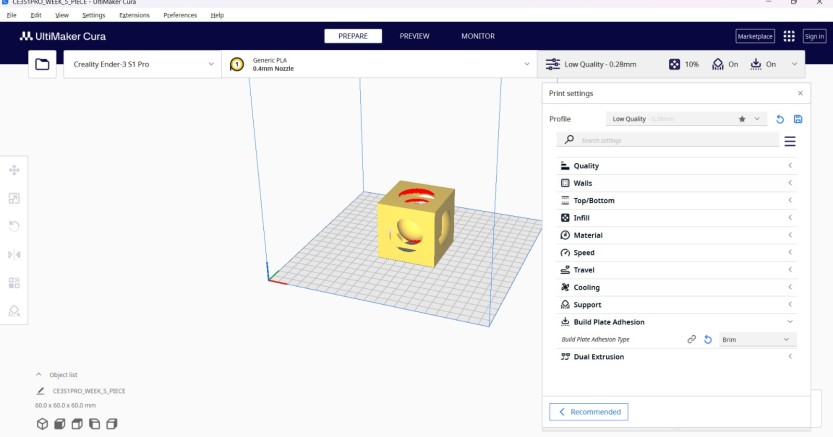Select the Per Model Settings tool

14,282
